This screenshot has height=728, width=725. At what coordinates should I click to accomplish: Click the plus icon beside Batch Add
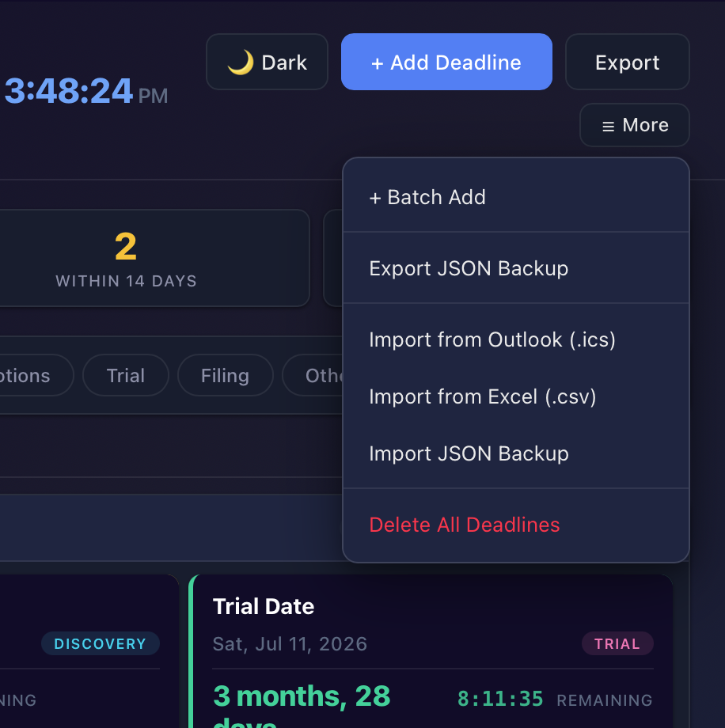(x=376, y=197)
